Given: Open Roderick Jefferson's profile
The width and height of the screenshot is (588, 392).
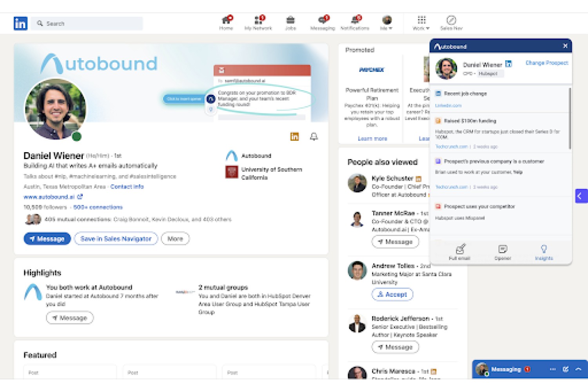Looking at the screenshot, I should coord(400,318).
